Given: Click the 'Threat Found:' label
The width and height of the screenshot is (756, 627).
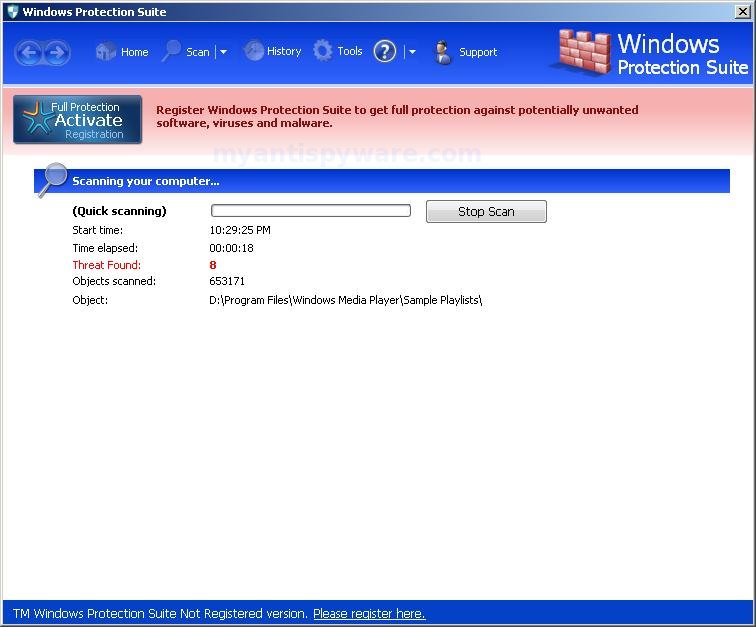Looking at the screenshot, I should click(x=107, y=265).
